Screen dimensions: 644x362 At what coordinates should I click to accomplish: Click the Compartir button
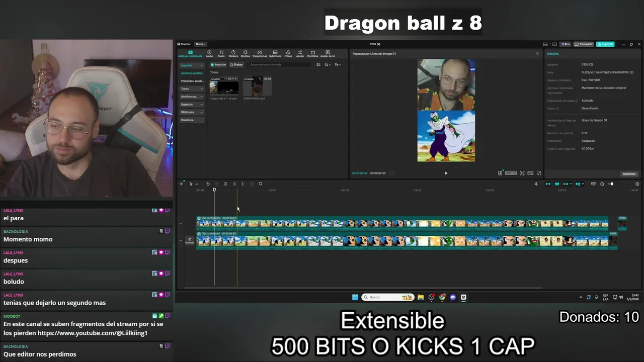[584, 44]
